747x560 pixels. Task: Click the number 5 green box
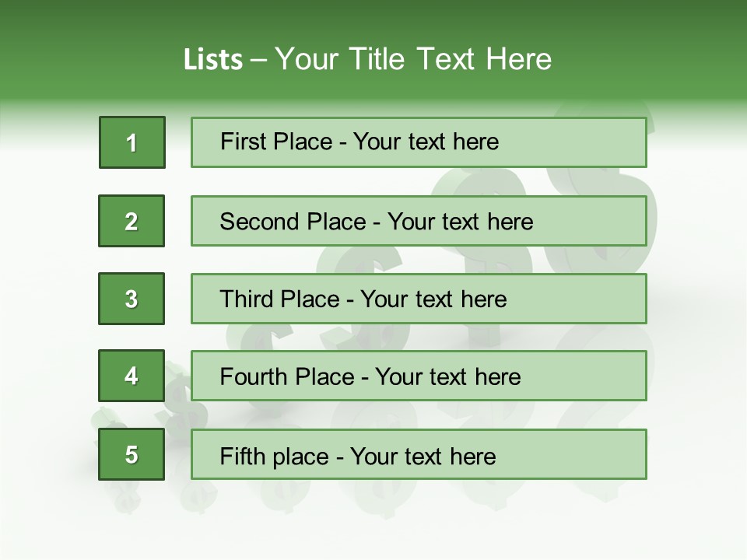(x=132, y=454)
